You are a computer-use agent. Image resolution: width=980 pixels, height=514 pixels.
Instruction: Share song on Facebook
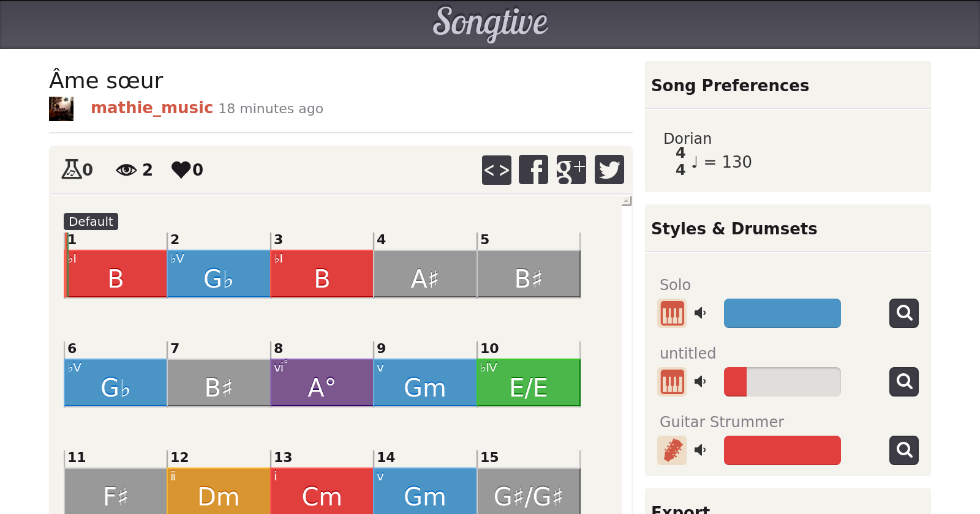point(533,169)
